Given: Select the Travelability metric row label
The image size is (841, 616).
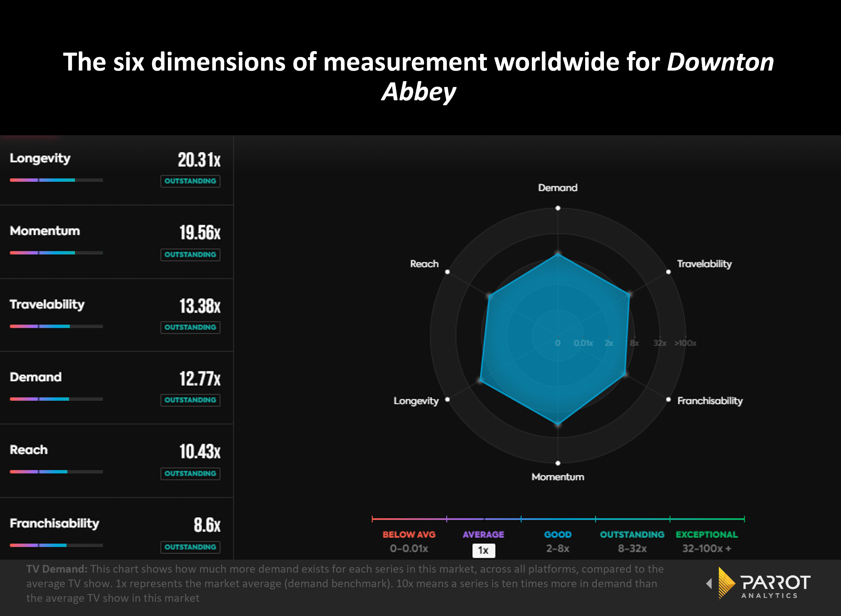Looking at the screenshot, I should (x=47, y=304).
